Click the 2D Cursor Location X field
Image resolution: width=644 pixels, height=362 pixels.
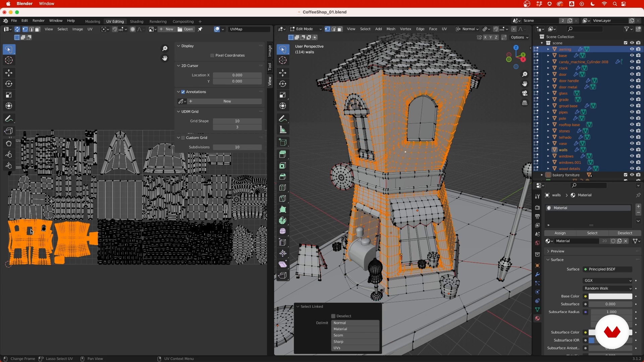tap(237, 75)
